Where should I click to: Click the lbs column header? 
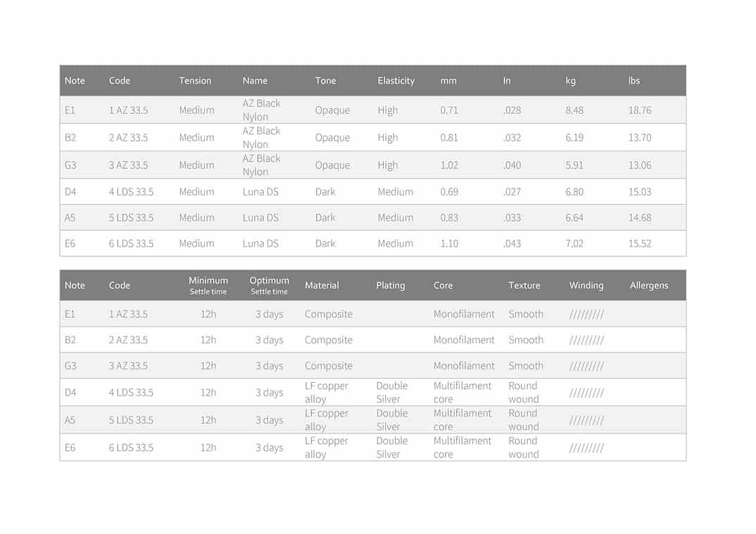[634, 81]
